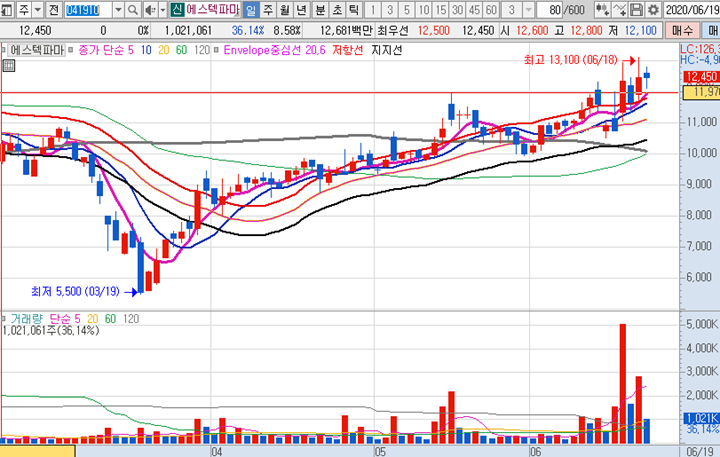Click the green 신 badge icon
This screenshot has height=457, width=720.
177,9
